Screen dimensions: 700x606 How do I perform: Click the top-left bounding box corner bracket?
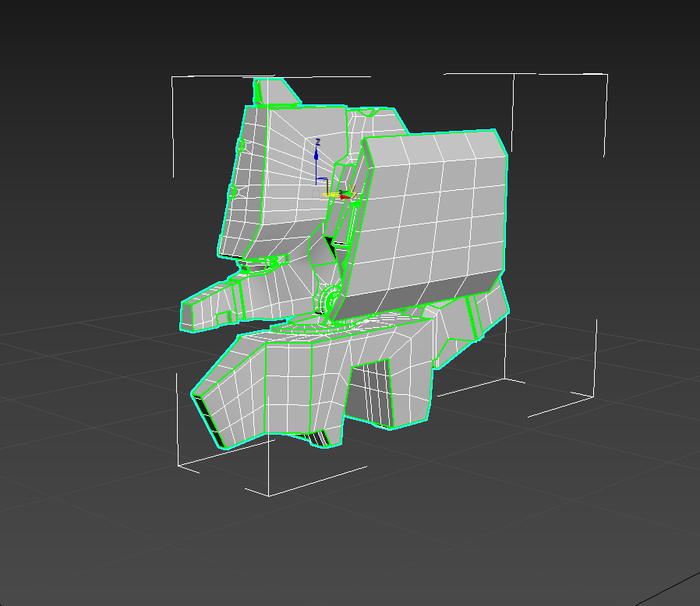173,79
